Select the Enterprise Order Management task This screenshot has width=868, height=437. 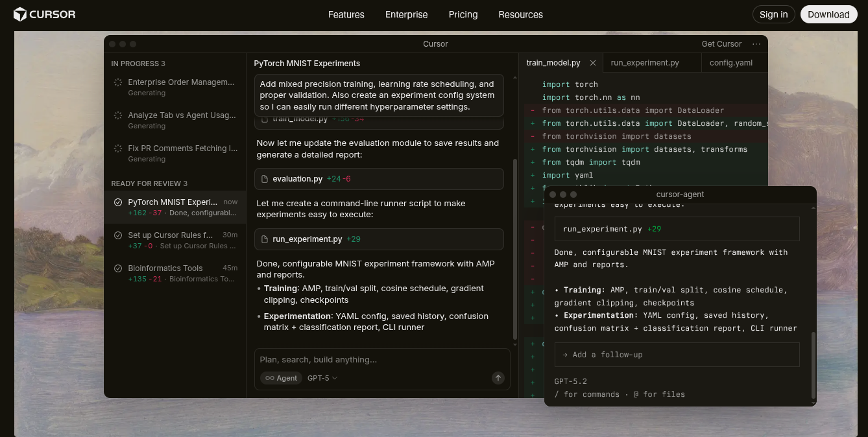point(175,87)
